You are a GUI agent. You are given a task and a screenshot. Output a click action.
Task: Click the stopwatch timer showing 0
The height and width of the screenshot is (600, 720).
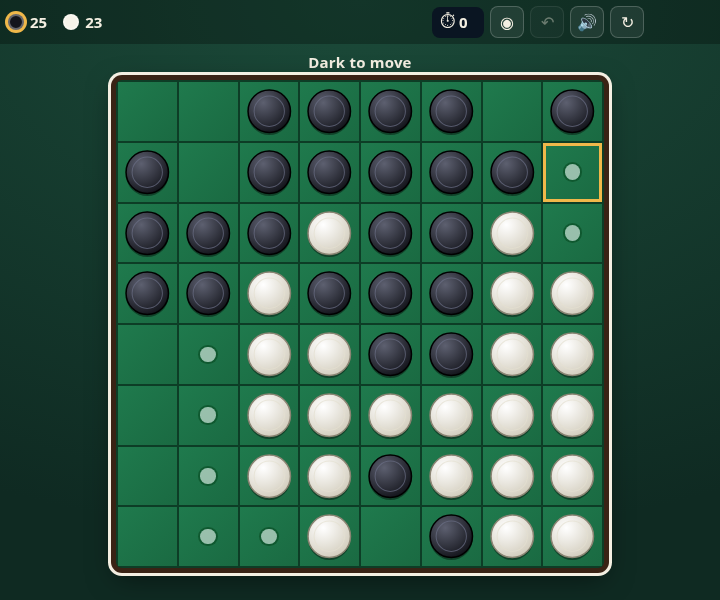[457, 22]
